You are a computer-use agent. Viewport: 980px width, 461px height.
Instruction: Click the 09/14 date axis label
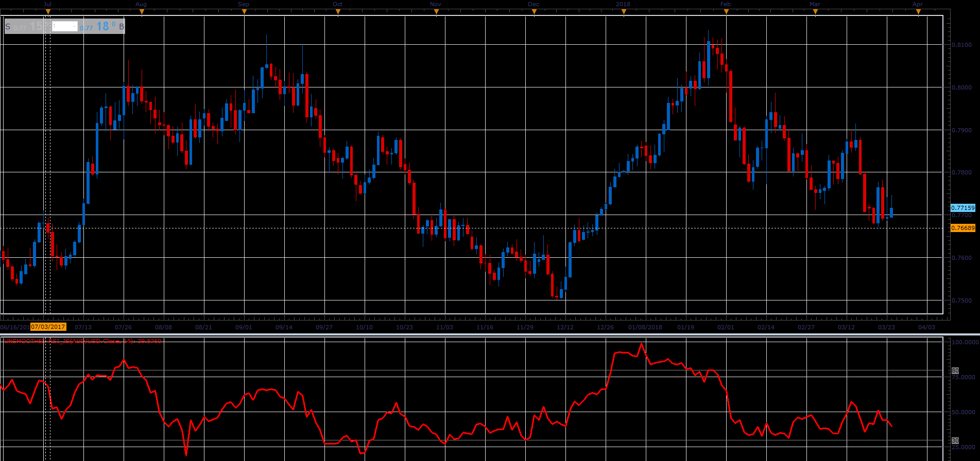pos(284,327)
